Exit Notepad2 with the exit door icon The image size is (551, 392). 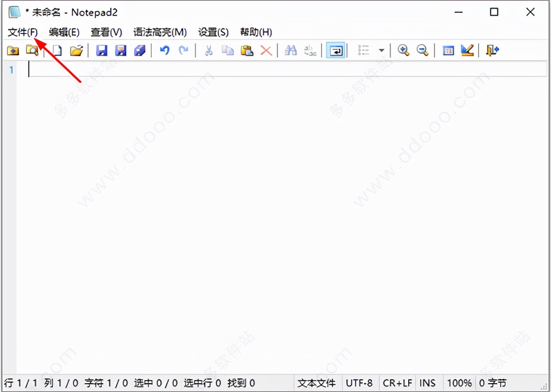tap(492, 50)
